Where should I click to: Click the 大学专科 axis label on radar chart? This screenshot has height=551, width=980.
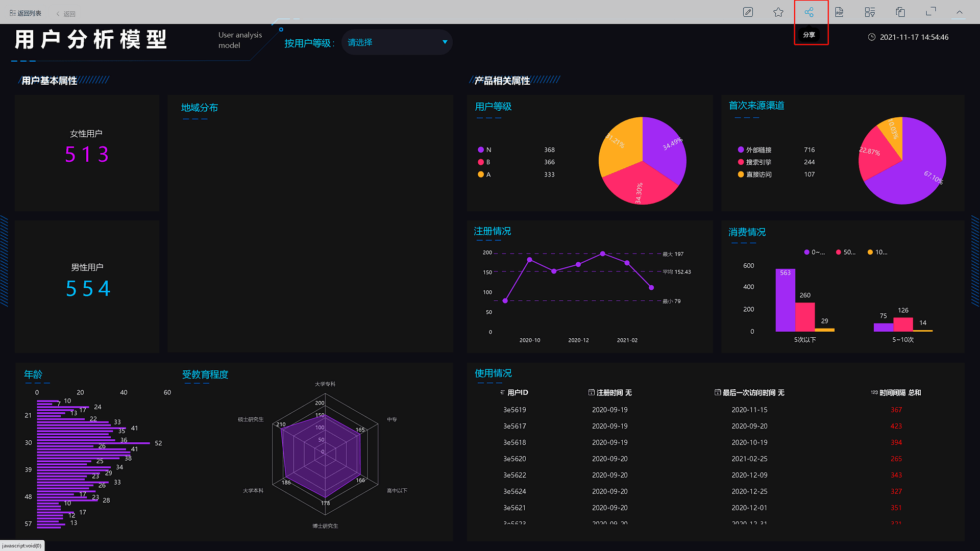[325, 384]
